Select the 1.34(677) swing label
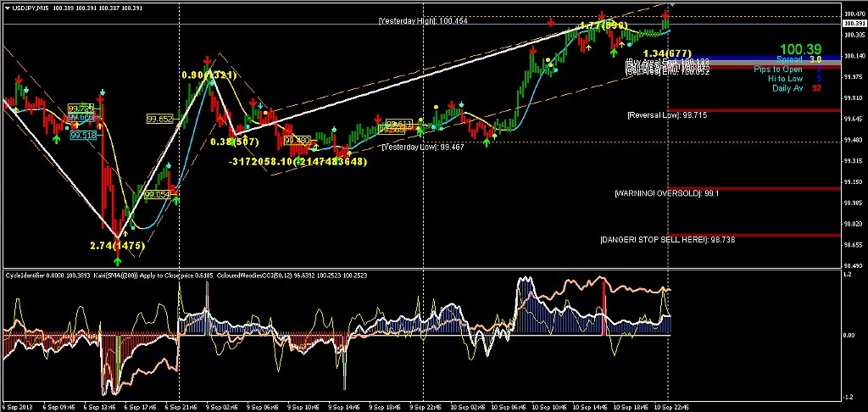868x412 pixels. tap(667, 53)
